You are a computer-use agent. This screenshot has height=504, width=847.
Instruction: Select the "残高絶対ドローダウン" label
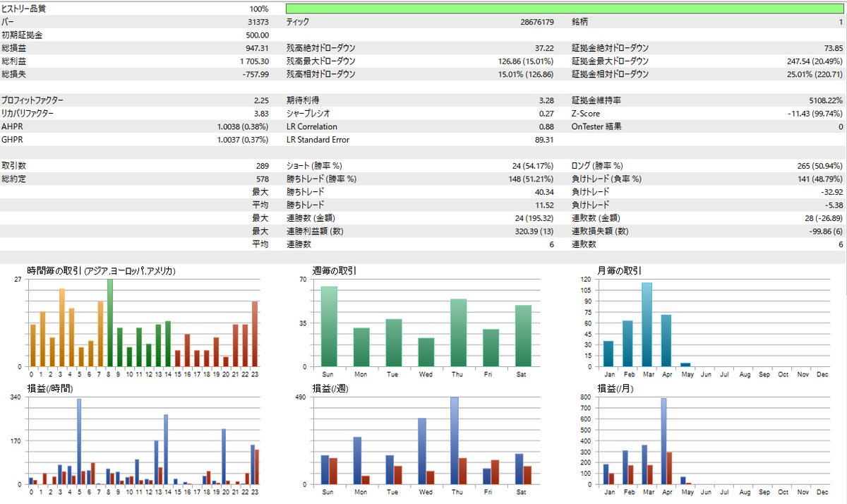point(321,48)
